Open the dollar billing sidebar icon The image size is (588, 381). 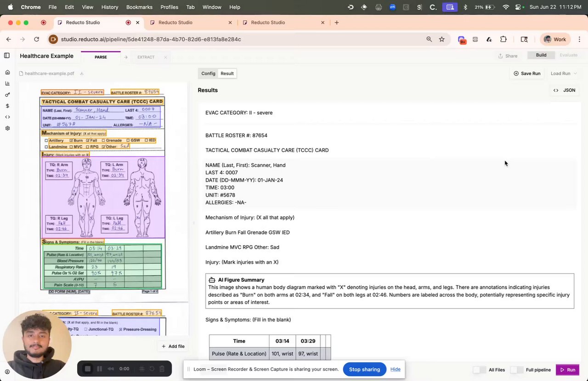click(7, 106)
